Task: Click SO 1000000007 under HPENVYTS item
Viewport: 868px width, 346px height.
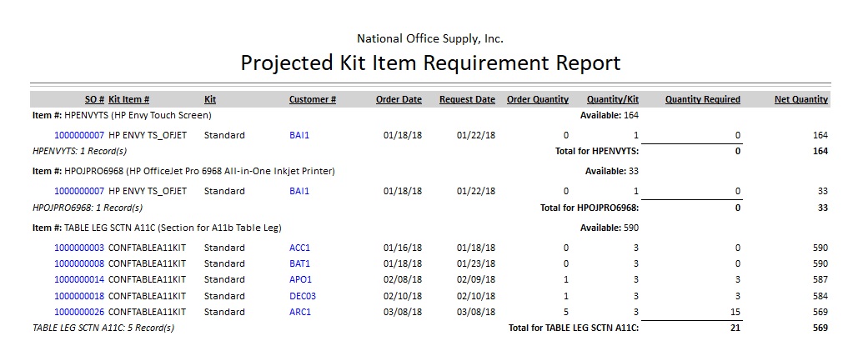Action: (x=79, y=134)
